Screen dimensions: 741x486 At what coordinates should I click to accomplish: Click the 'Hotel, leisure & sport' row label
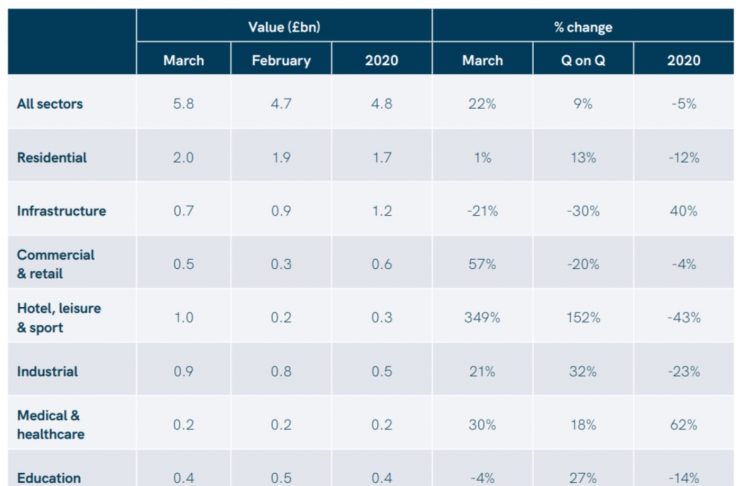[59, 317]
